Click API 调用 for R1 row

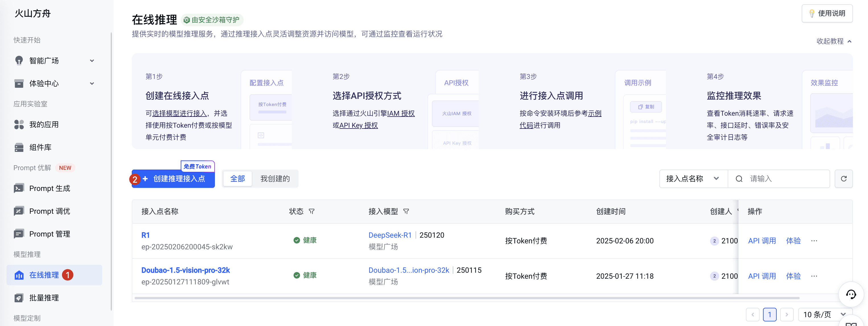(x=762, y=241)
